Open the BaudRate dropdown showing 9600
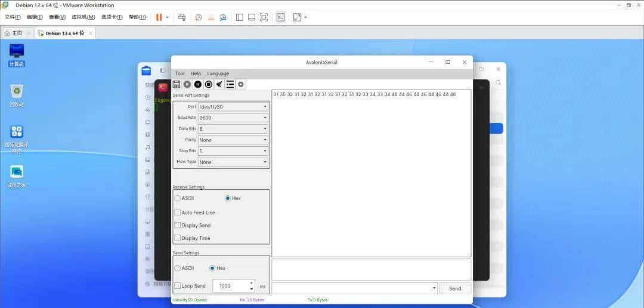Screen dimensions: 644x308 [x=233, y=118]
